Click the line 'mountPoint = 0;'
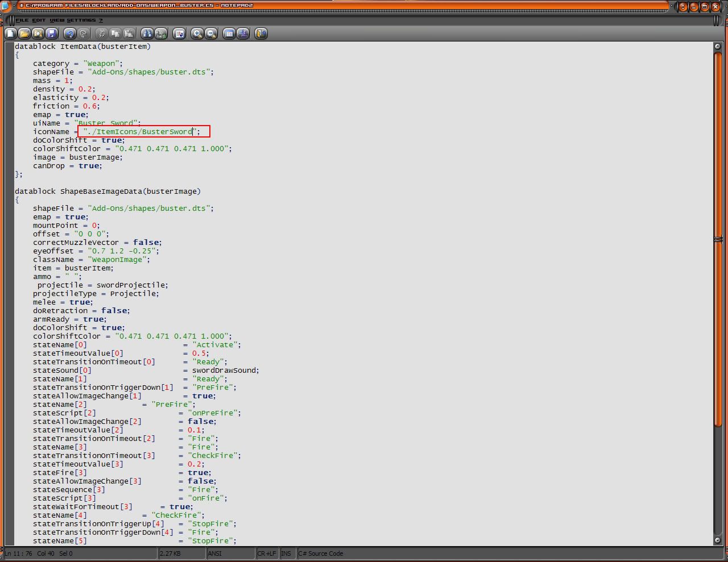This screenshot has height=562, width=728. (x=67, y=226)
